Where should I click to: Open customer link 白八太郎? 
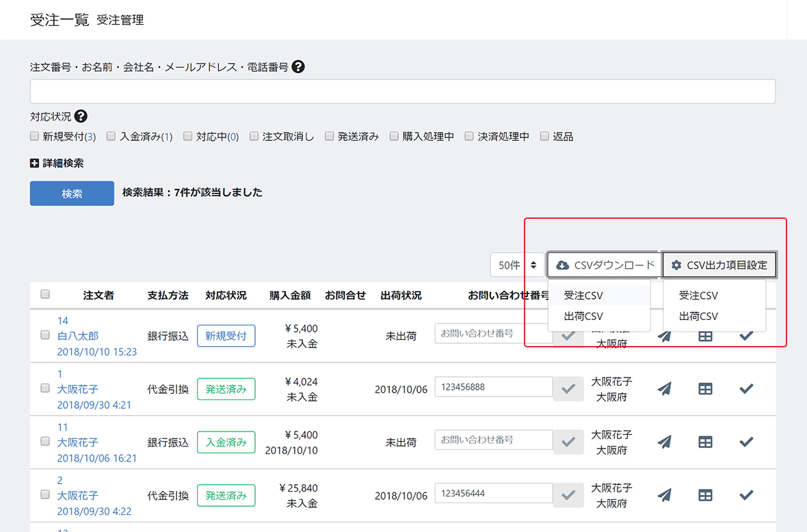tap(78, 336)
